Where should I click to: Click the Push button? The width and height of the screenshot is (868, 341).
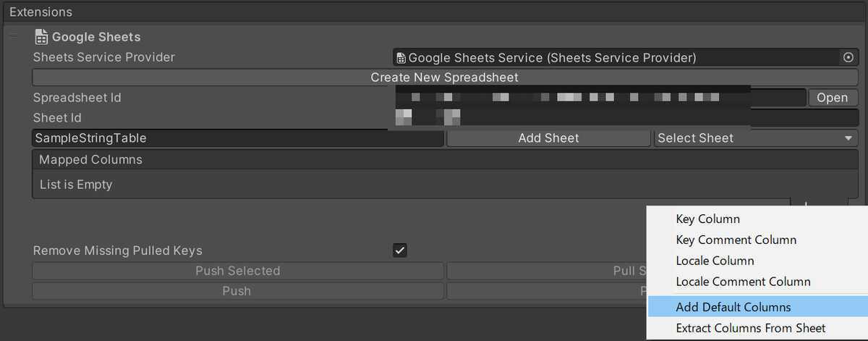(x=238, y=291)
